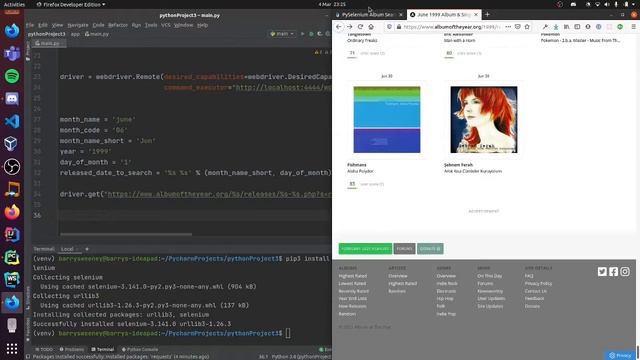Toggle the Firefox sidebar icon
The image size is (640, 360).
(577, 27)
